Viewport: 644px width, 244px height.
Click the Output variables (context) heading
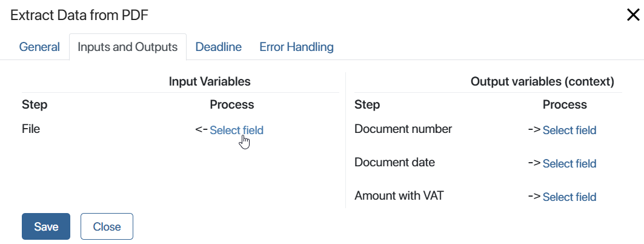[x=542, y=81]
